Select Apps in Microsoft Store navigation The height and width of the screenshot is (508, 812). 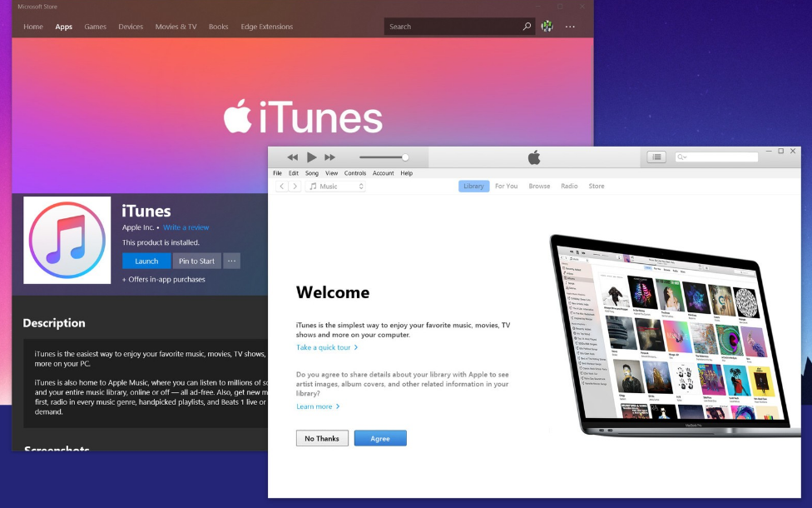[x=64, y=27]
